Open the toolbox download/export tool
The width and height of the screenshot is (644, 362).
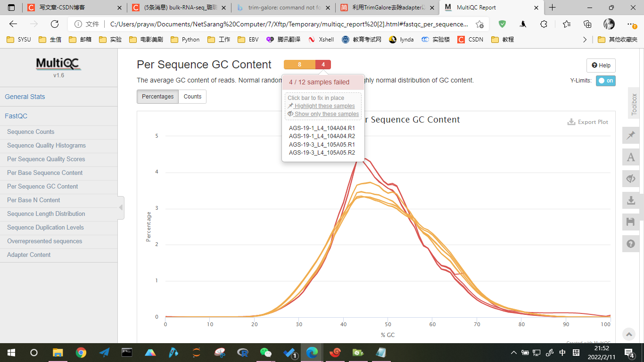pyautogui.click(x=631, y=200)
